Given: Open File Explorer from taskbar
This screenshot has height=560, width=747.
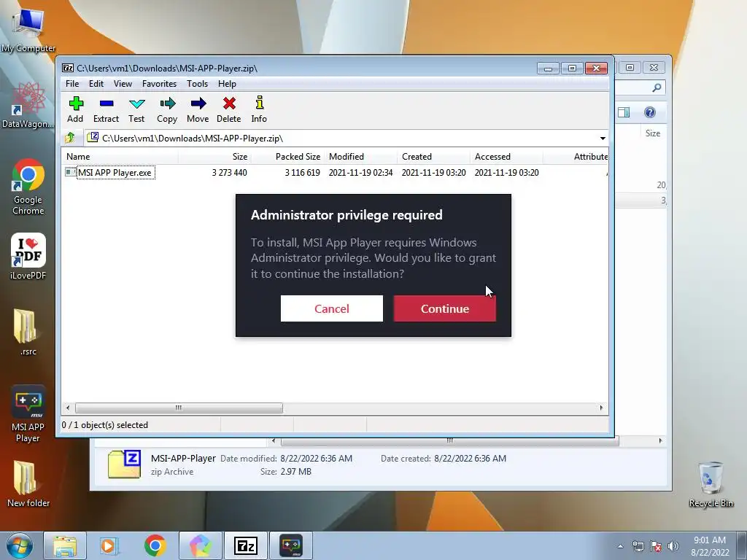Looking at the screenshot, I should coord(65,545).
